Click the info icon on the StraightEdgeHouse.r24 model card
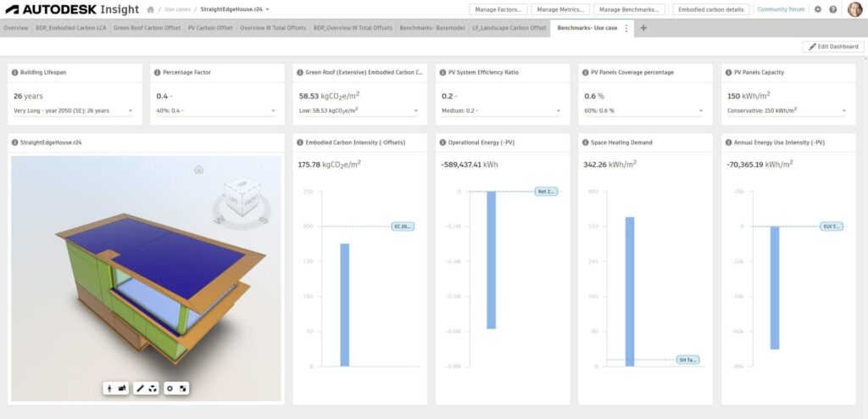Screen dimensions: 868x419 tap(15, 142)
